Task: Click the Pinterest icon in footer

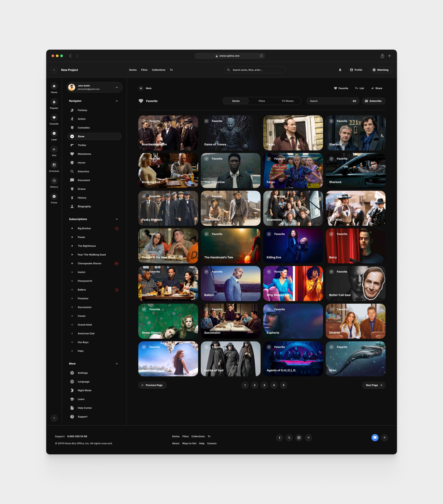Action: pos(308,438)
